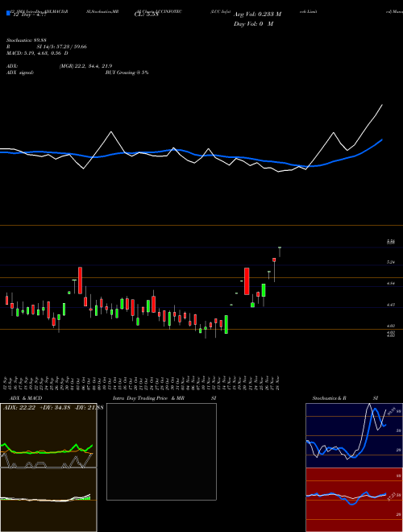
Task: Click the "MACD: 5.19, 4.63, 0.56 D" line
Action: (x=37, y=53)
